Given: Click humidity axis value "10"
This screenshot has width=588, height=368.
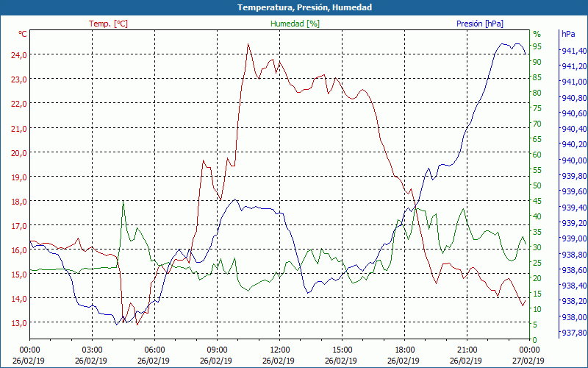Looking at the screenshot, I should point(537,309).
